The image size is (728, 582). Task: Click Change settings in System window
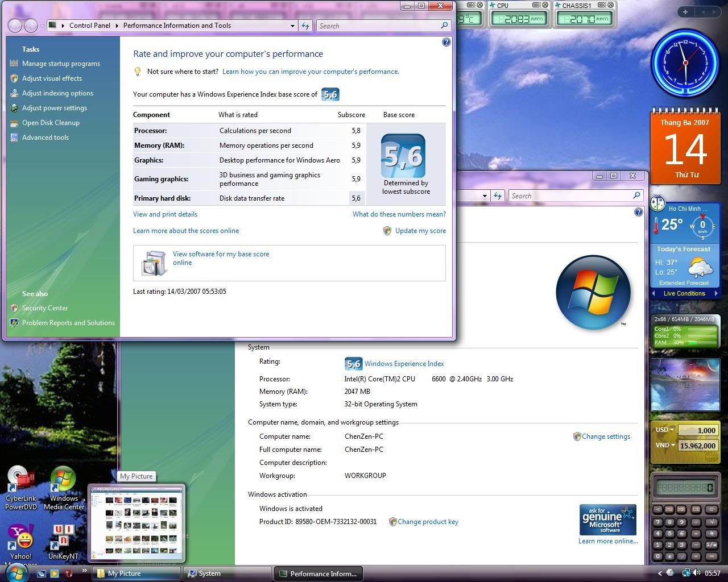(606, 436)
